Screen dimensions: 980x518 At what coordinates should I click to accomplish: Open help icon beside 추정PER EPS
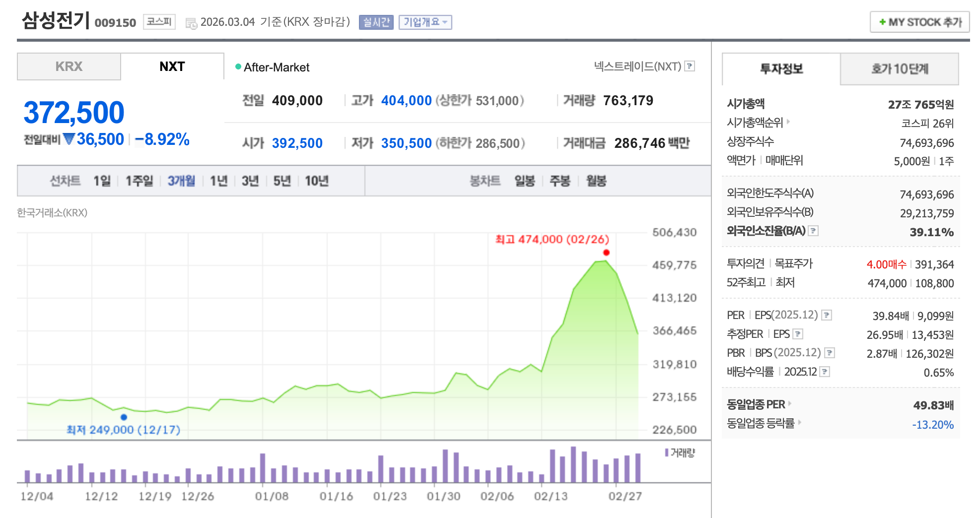tap(798, 334)
